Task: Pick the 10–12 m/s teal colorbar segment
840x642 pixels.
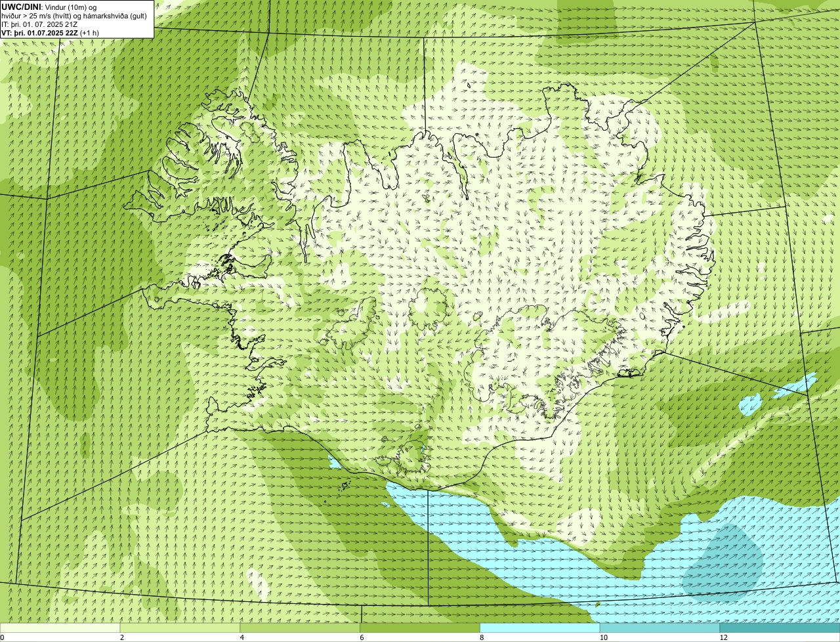Action: click(660, 628)
